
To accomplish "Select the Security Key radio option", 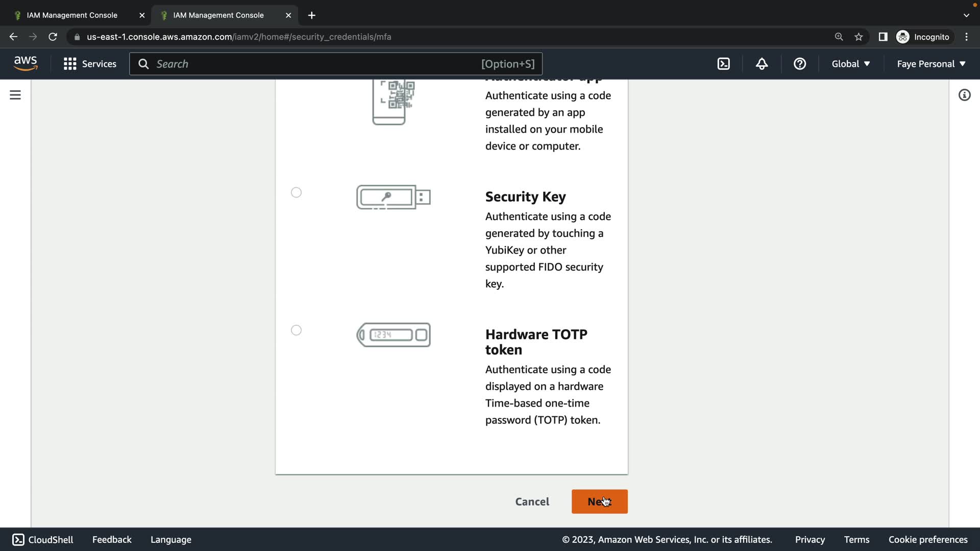I will (x=296, y=192).
